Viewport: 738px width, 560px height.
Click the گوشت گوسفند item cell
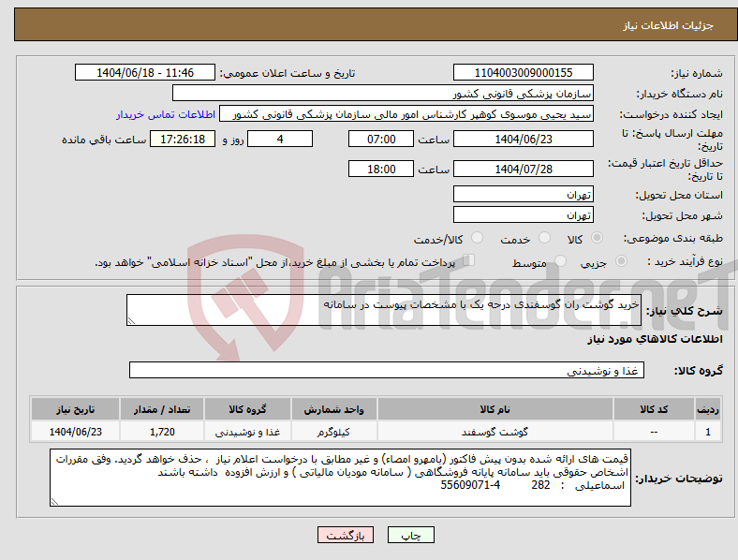click(495, 432)
